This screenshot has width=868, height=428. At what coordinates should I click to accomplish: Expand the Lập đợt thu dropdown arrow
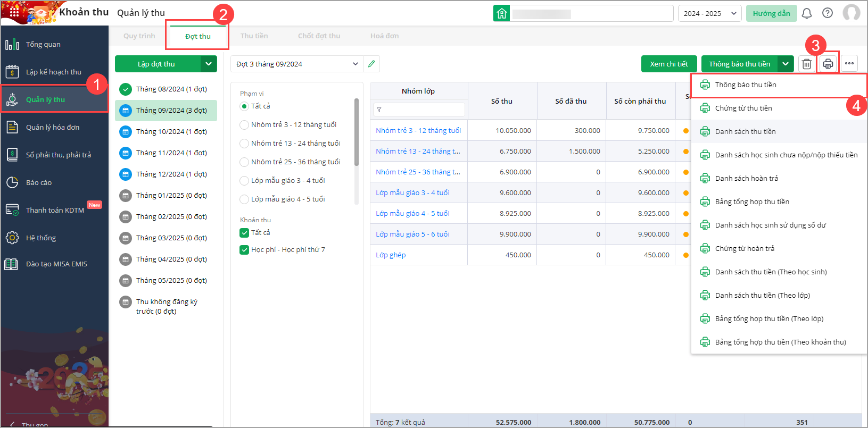point(209,64)
